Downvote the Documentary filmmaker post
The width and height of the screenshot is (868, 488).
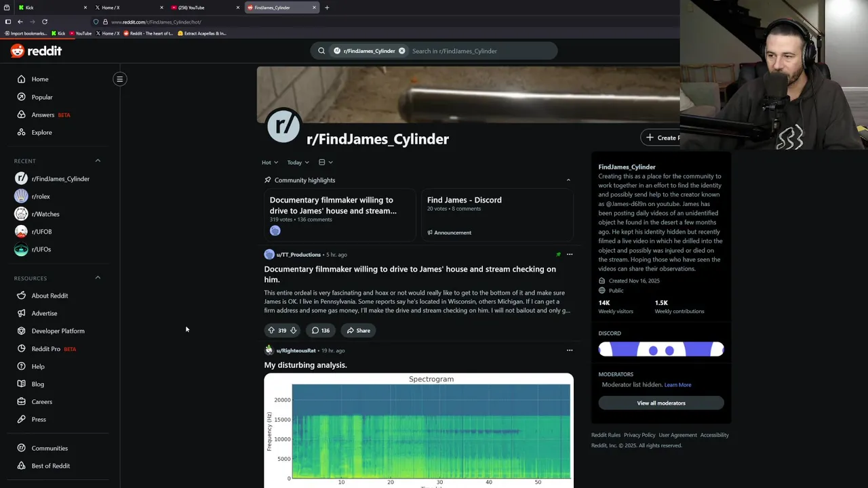point(293,331)
